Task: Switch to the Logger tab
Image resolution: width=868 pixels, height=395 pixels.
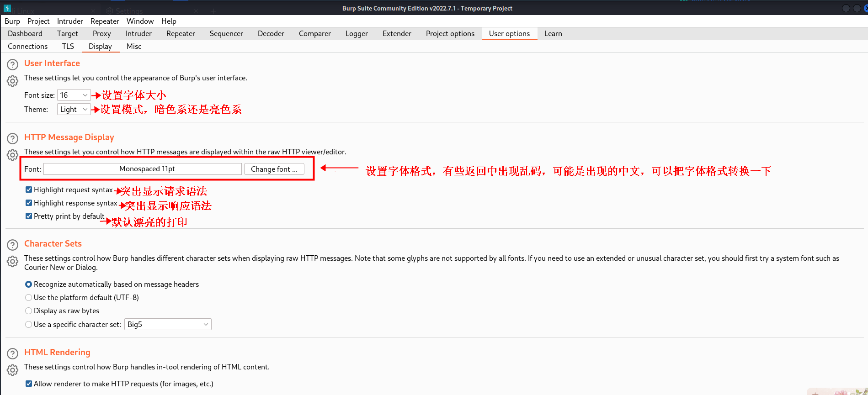Action: point(357,33)
